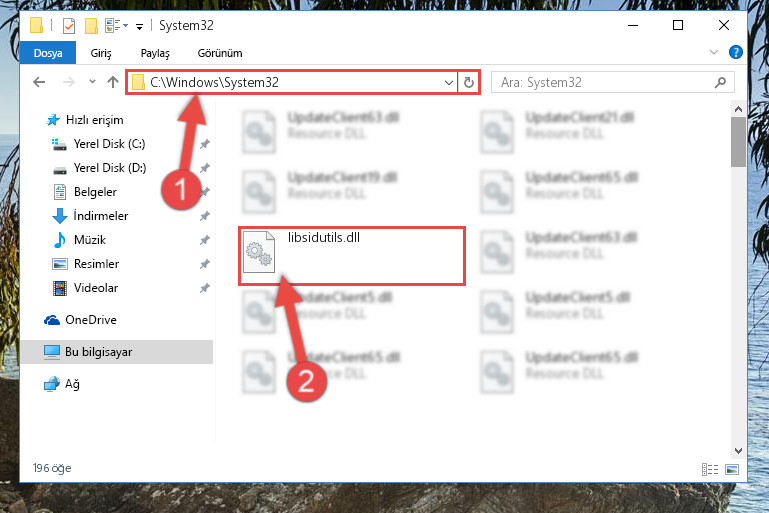The height and width of the screenshot is (513, 769).
Task: Open the Dosya tab
Action: [x=48, y=53]
